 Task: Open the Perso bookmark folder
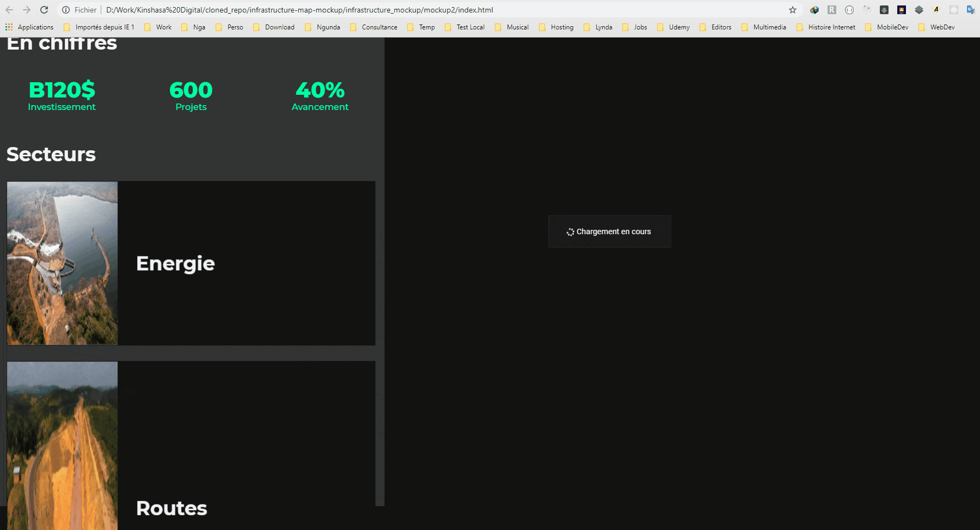pos(229,27)
